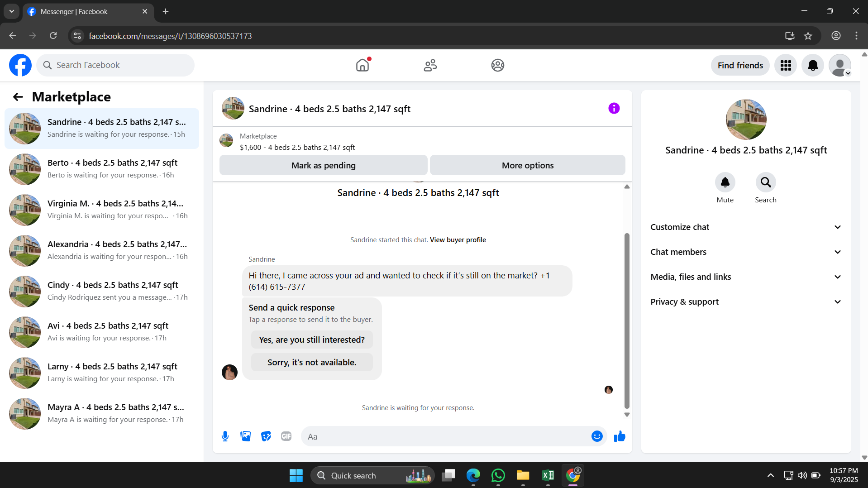The width and height of the screenshot is (868, 488).
Task: Expand Media, files and links section
Action: click(746, 277)
